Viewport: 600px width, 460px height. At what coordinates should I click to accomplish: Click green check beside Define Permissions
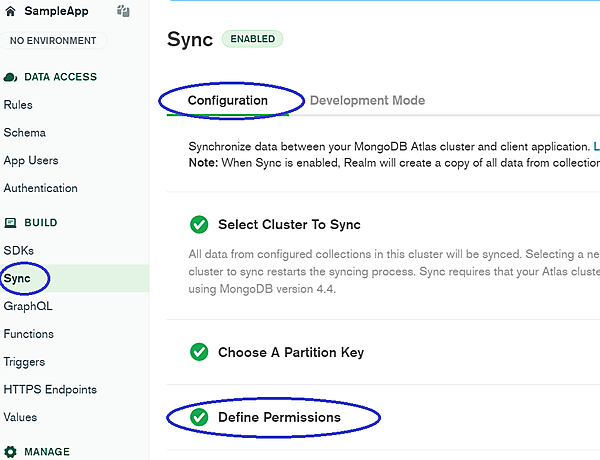tap(199, 417)
